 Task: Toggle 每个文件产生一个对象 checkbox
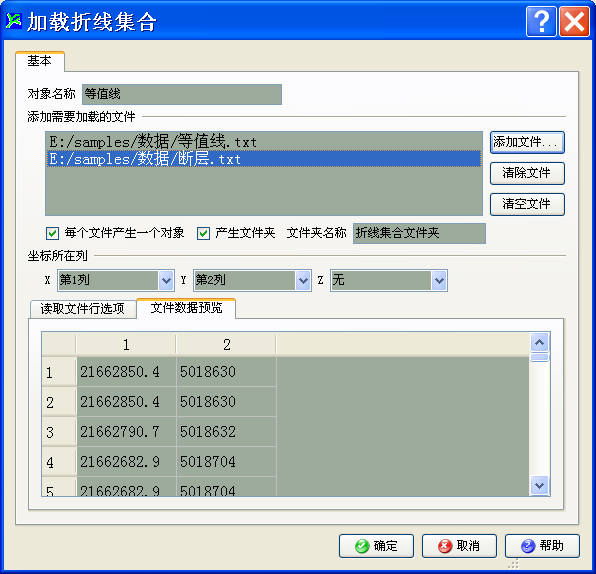pos(52,233)
